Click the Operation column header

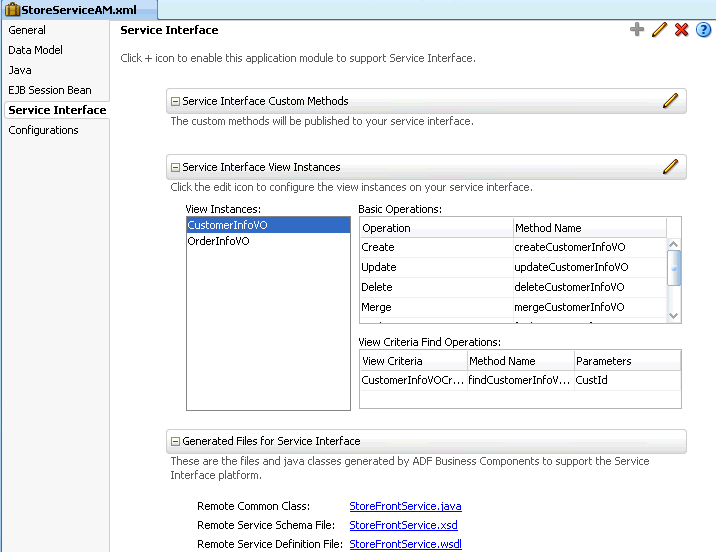point(436,228)
